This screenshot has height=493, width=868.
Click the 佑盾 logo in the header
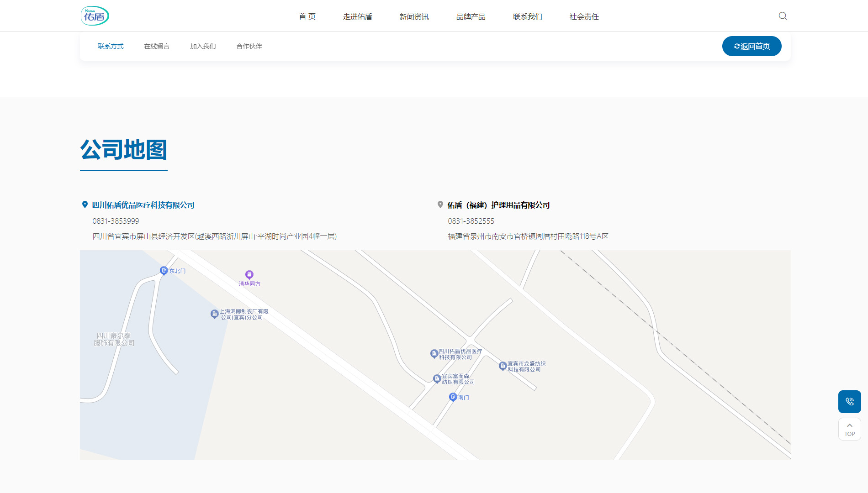point(95,15)
